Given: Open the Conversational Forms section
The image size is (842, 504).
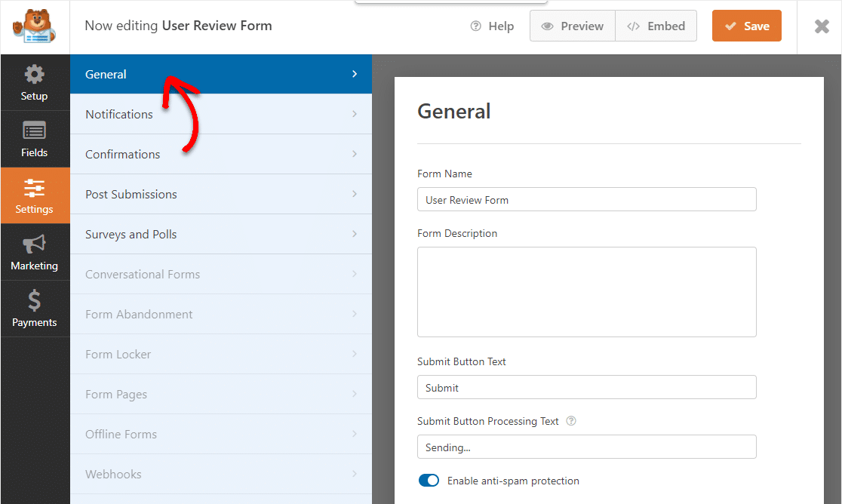Looking at the screenshot, I should tap(221, 274).
